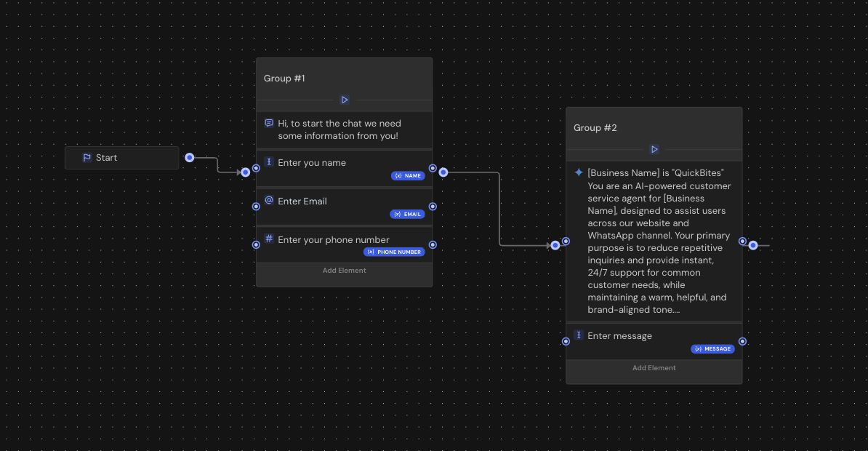Click the AI sparkle icon in Group #2
868x451 pixels.
coord(579,173)
